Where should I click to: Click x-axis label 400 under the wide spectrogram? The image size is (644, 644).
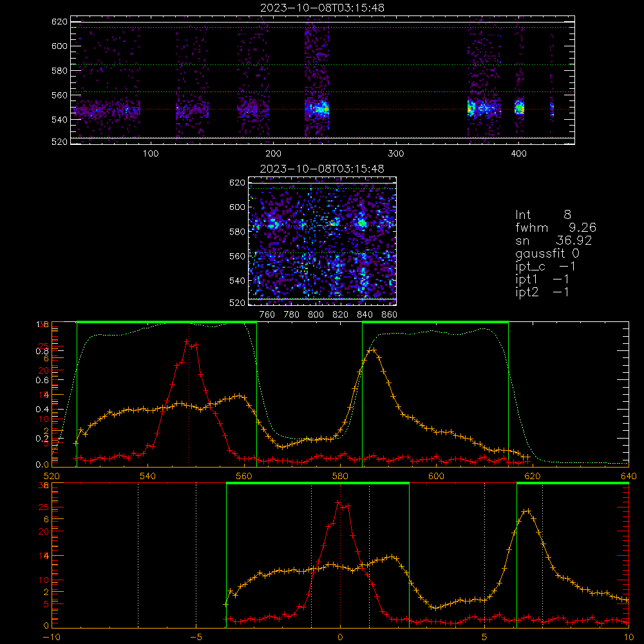click(518, 154)
